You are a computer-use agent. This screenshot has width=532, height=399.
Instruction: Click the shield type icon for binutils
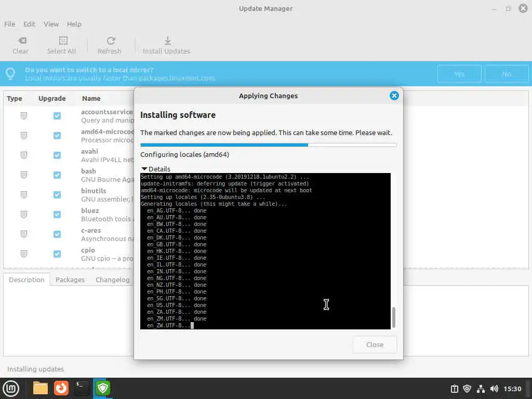[x=24, y=195]
